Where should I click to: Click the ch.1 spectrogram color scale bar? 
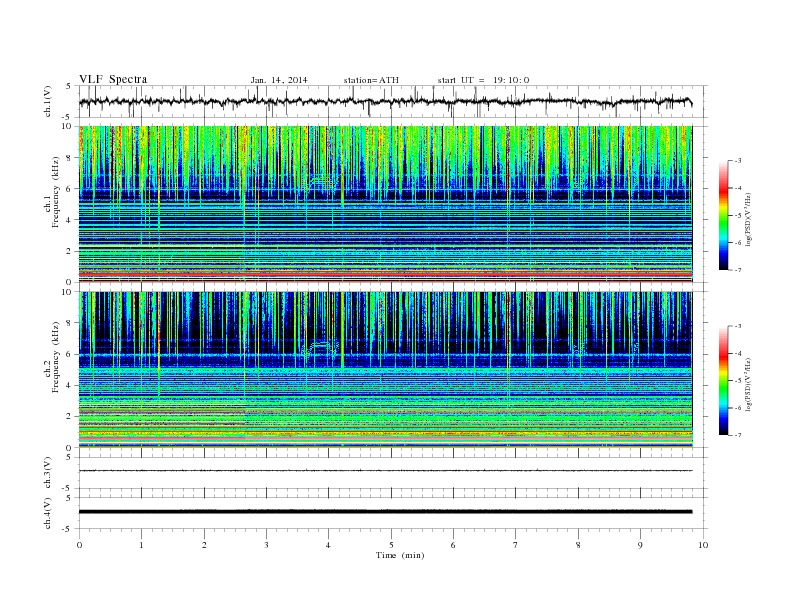click(723, 215)
